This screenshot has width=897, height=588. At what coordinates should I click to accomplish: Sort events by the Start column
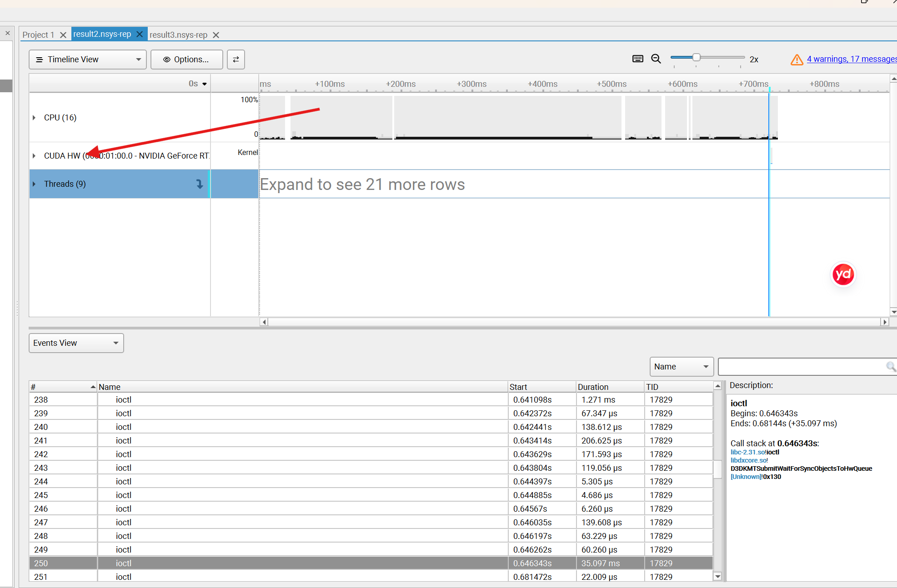coord(542,387)
